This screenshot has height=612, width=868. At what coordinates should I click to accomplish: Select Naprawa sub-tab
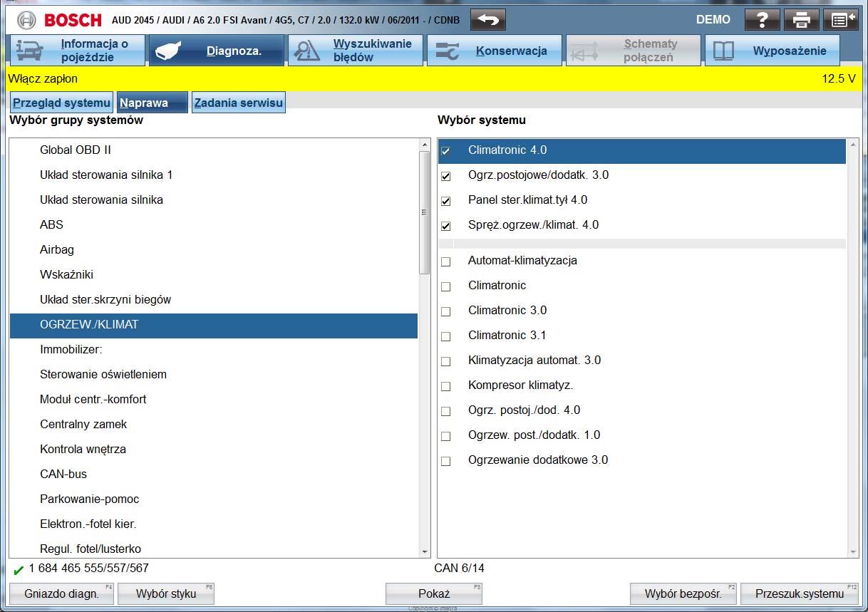click(x=153, y=103)
